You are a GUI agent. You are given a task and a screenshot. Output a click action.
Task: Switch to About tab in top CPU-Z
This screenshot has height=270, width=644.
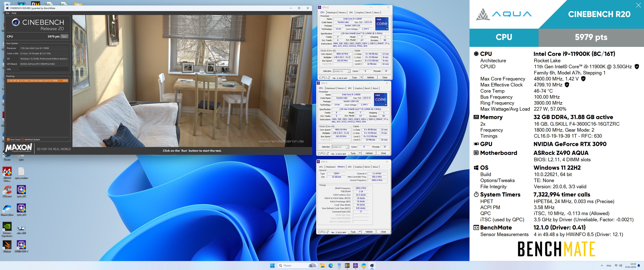376,13
